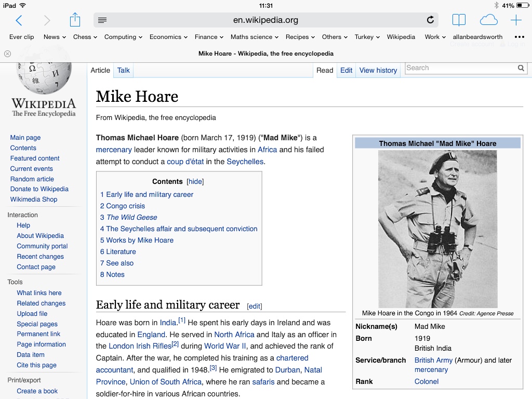The height and width of the screenshot is (399, 532).
Task: Tap the Share icon in toolbar
Action: click(x=75, y=20)
